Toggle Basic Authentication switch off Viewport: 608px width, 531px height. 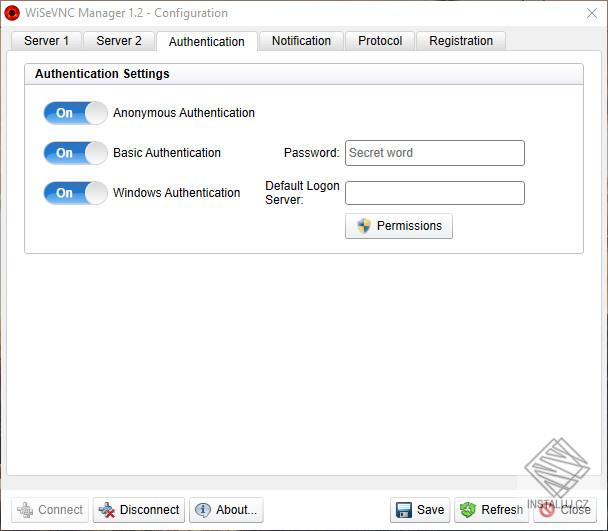pyautogui.click(x=76, y=153)
